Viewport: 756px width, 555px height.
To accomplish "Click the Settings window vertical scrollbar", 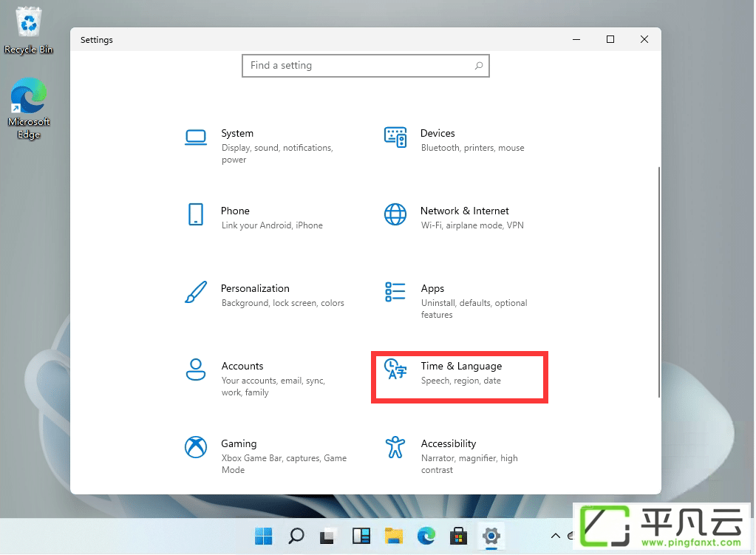I will (658, 282).
